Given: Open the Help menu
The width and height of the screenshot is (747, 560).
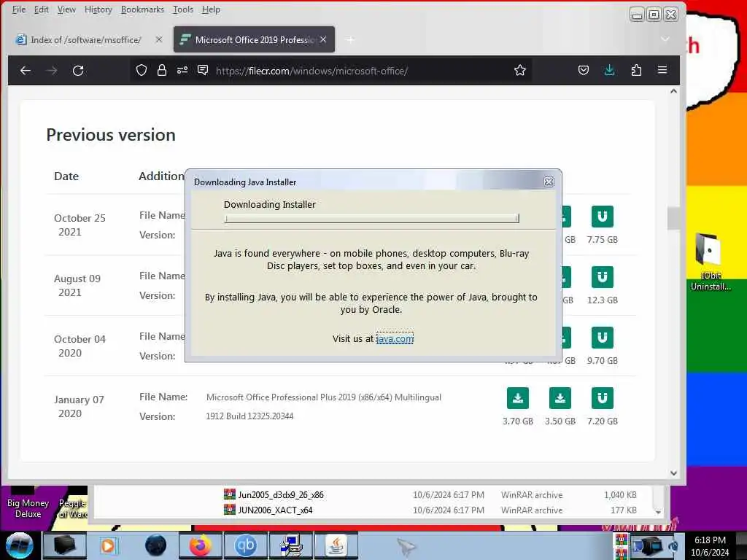Looking at the screenshot, I should click(x=211, y=9).
